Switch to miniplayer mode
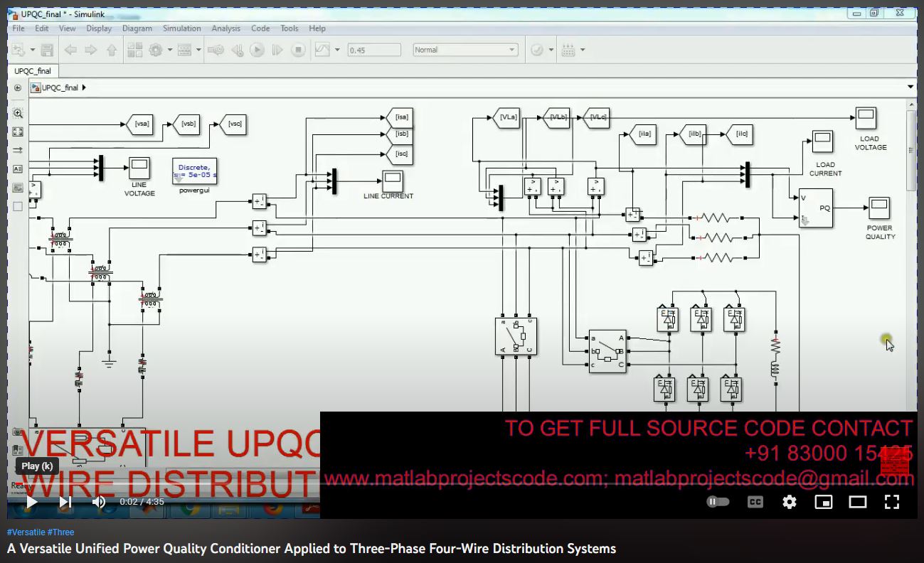 pyautogui.click(x=823, y=502)
